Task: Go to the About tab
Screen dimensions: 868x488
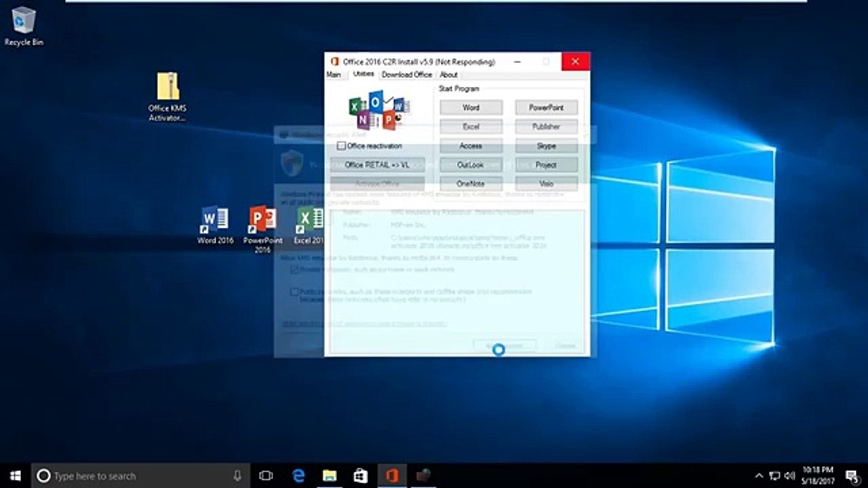Action: [449, 75]
